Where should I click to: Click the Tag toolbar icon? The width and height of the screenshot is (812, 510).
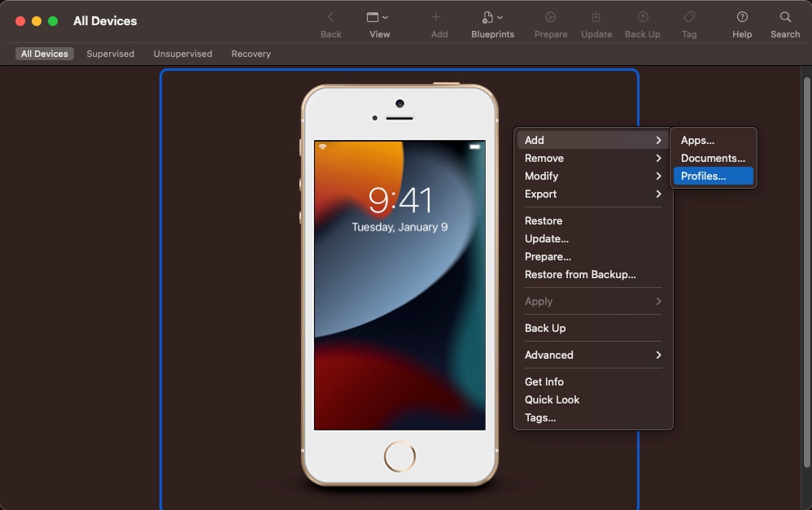(x=689, y=17)
